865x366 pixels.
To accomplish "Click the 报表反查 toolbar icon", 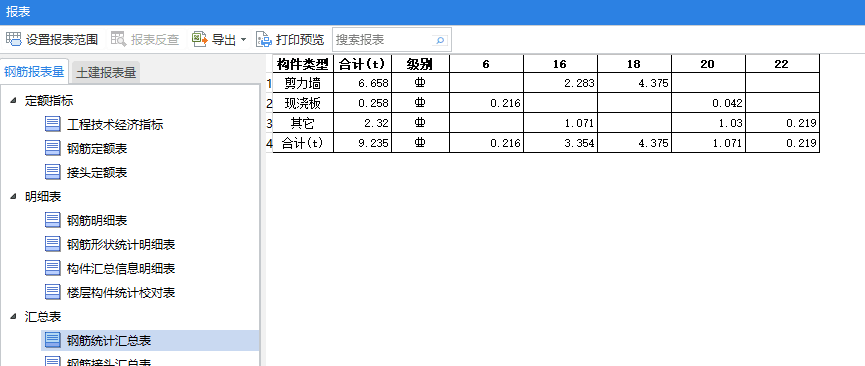I will (119, 39).
